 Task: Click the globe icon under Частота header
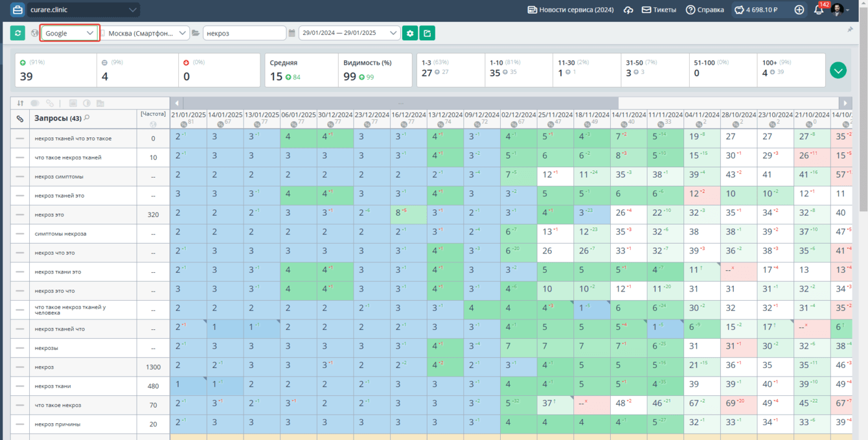pos(153,124)
